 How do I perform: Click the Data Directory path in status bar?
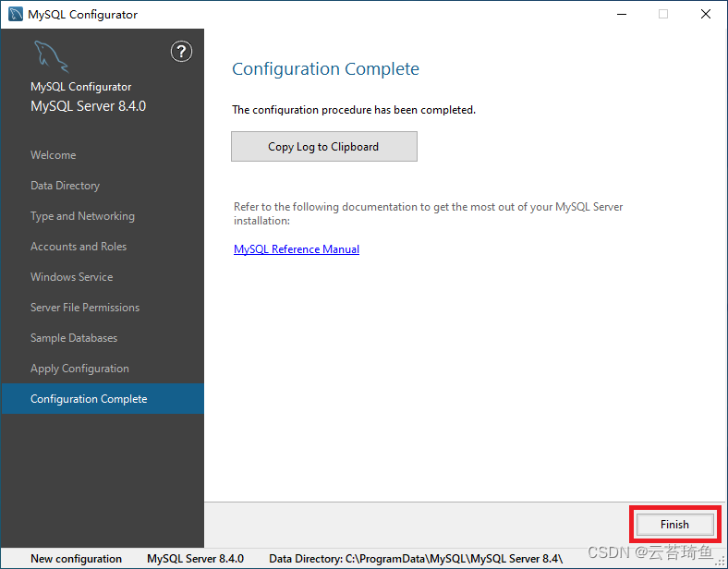click(416, 559)
